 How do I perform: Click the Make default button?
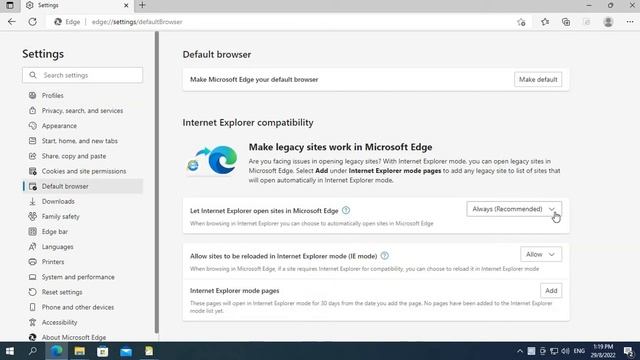point(538,80)
